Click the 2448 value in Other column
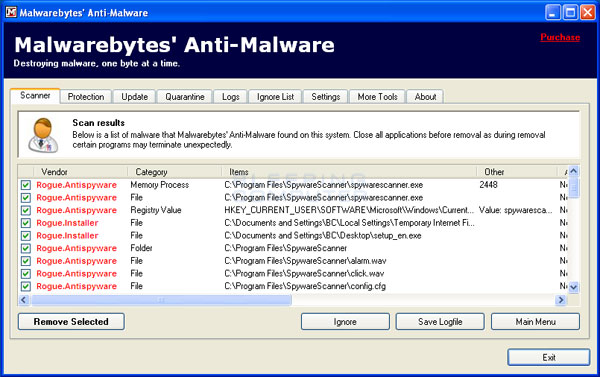Screen dimensions: 600x377 pyautogui.click(x=488, y=185)
